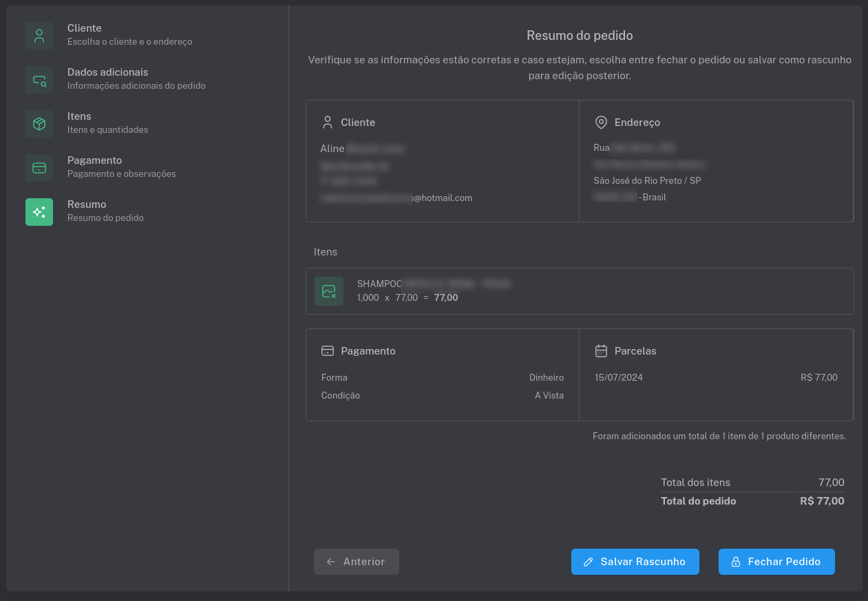
Task: Click the Cliente step person icon
Action: (x=39, y=36)
